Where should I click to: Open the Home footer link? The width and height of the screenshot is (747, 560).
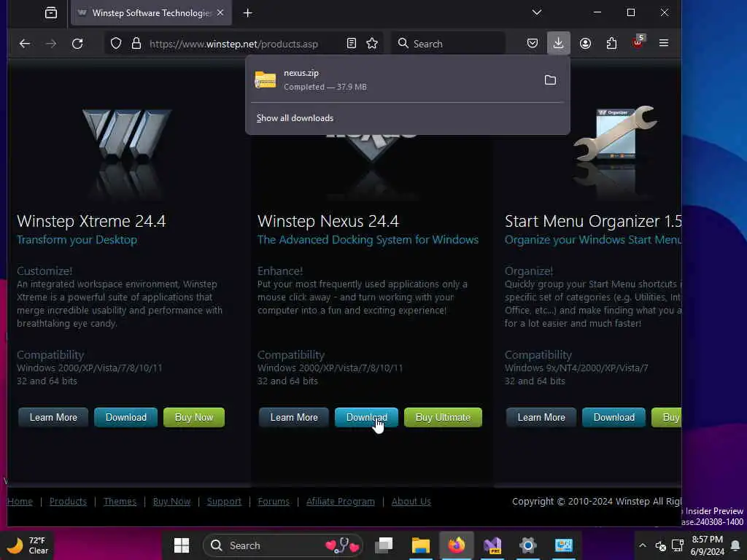(x=20, y=502)
